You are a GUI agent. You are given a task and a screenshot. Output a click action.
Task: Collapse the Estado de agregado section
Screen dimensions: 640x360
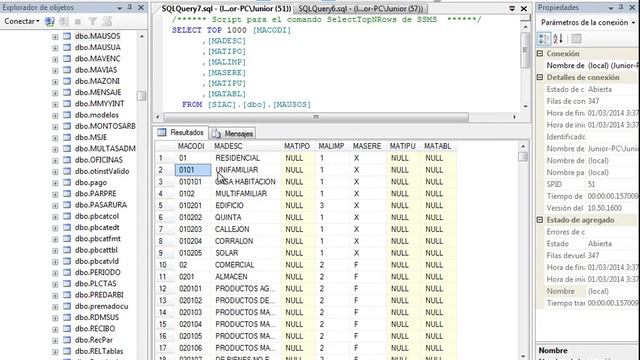click(x=540, y=220)
